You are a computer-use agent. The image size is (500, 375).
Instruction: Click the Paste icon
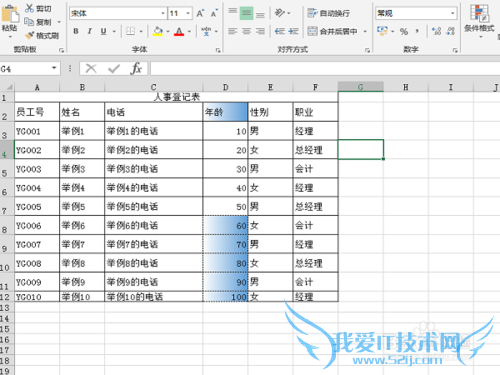click(10, 15)
